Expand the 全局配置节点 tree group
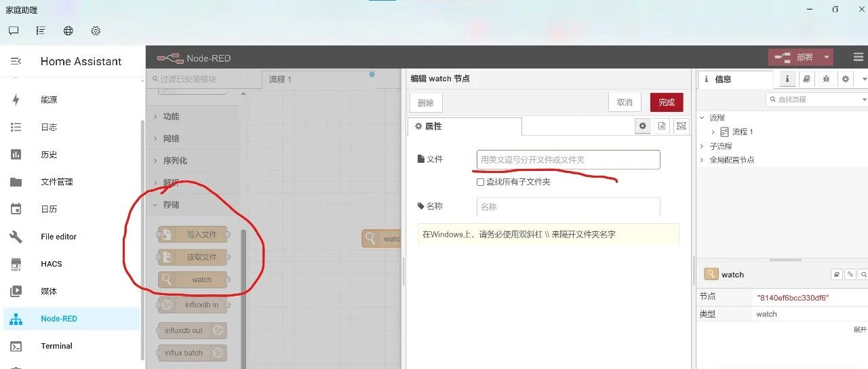868x369 pixels. [x=702, y=160]
